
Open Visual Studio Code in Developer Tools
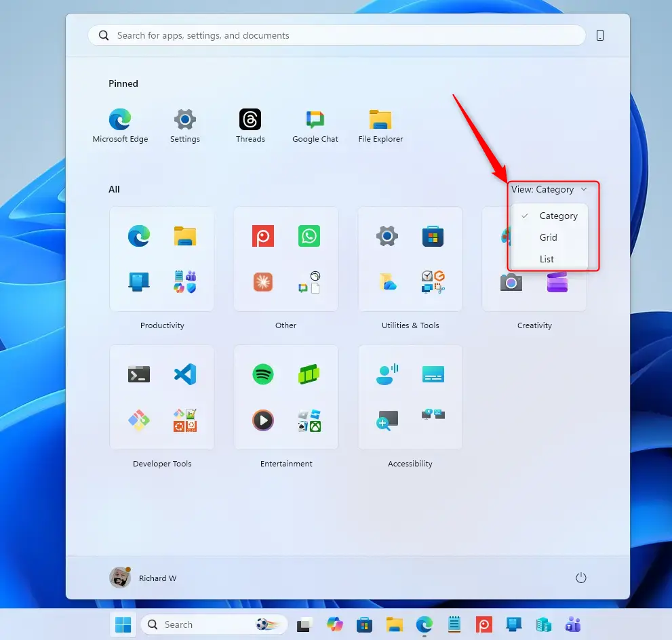click(185, 374)
